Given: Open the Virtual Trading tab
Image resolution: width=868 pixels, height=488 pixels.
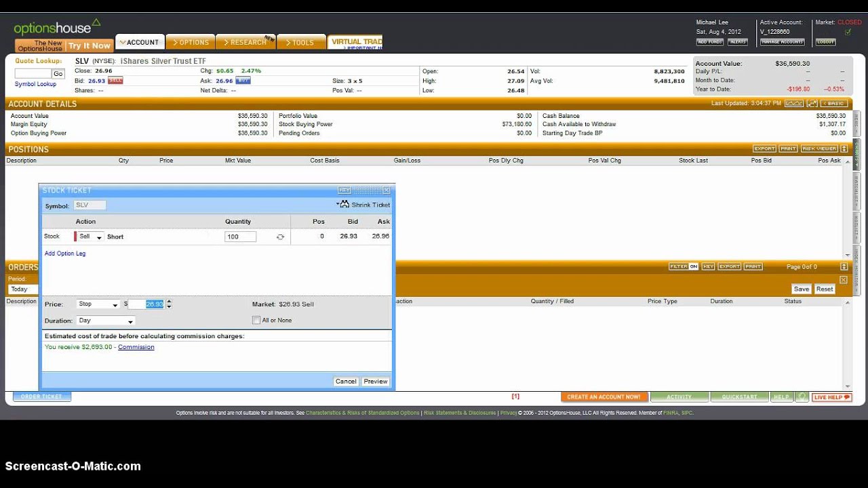Looking at the screenshot, I should coord(355,42).
